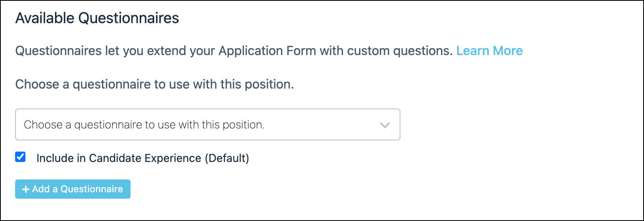The image size is (644, 221).
Task: Click the 'Choose a questionnaire' label above dropdown
Action: click(x=154, y=85)
